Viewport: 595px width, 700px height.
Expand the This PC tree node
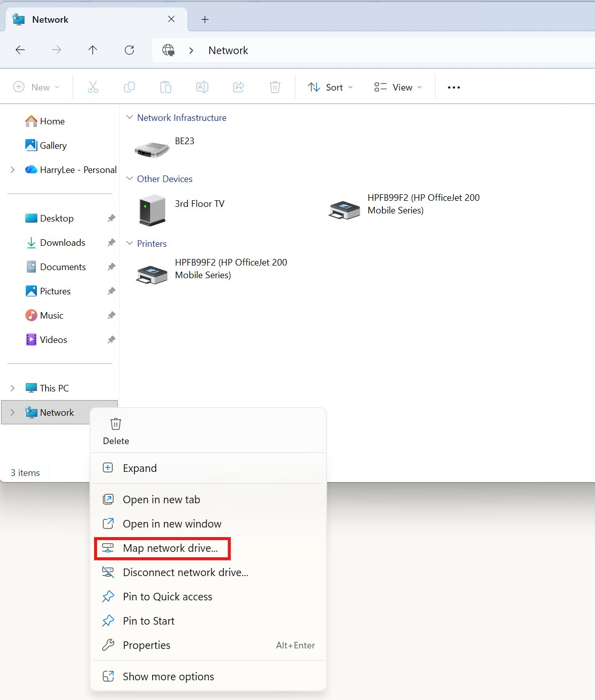click(13, 388)
